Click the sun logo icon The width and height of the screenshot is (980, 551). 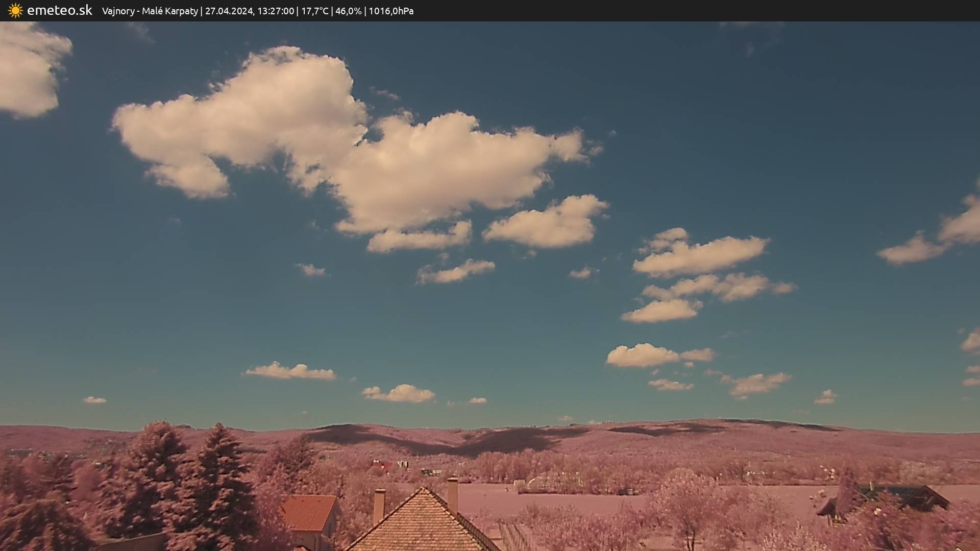15,11
